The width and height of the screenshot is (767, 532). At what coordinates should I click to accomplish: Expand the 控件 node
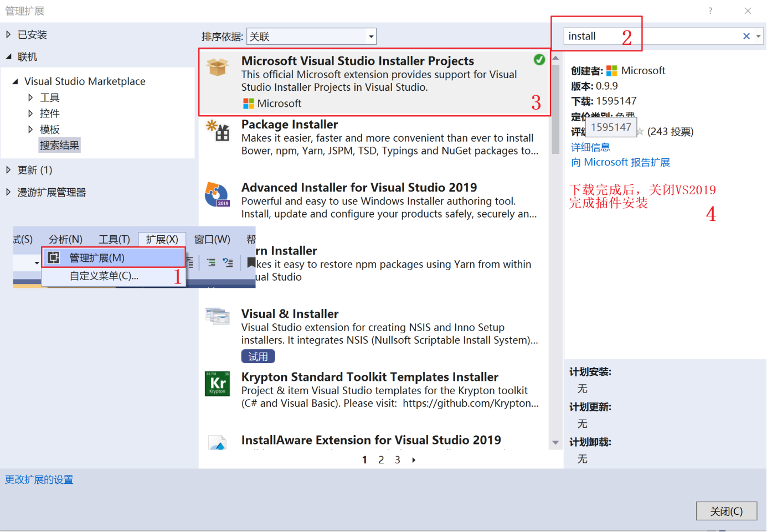(30, 113)
